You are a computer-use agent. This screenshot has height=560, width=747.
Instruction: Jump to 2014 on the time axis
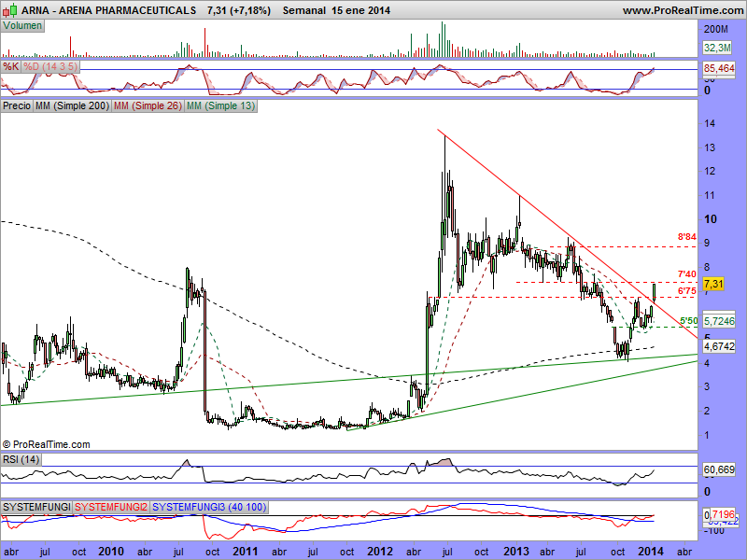point(650,552)
